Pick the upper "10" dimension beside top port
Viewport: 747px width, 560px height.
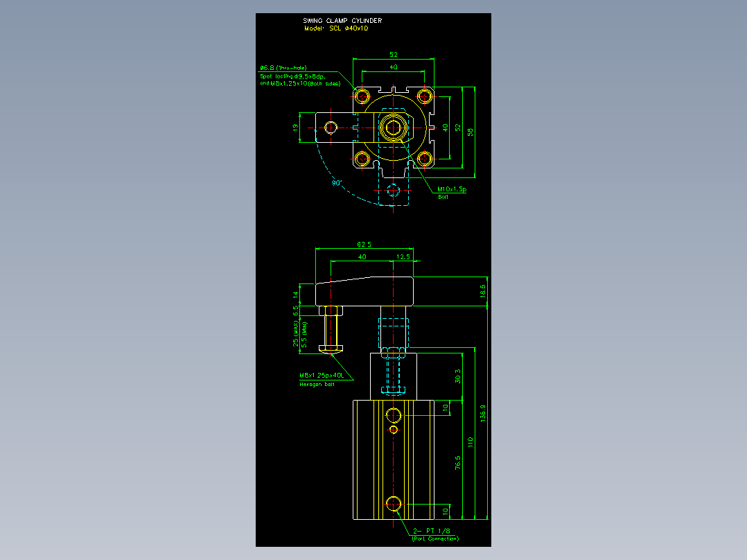click(446, 408)
